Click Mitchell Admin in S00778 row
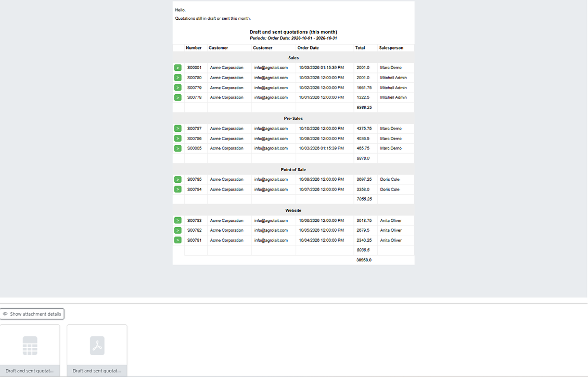Viewport: 588px width, 377px height. coord(393,97)
